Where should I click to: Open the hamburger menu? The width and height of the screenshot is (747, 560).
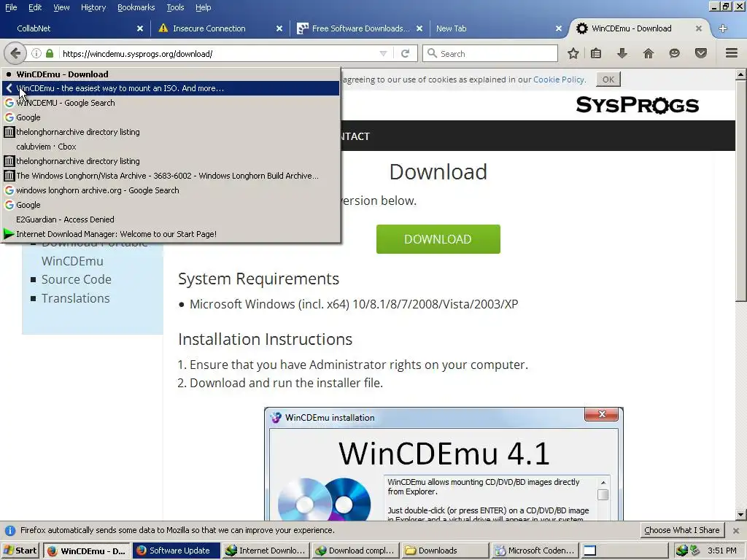pos(732,53)
